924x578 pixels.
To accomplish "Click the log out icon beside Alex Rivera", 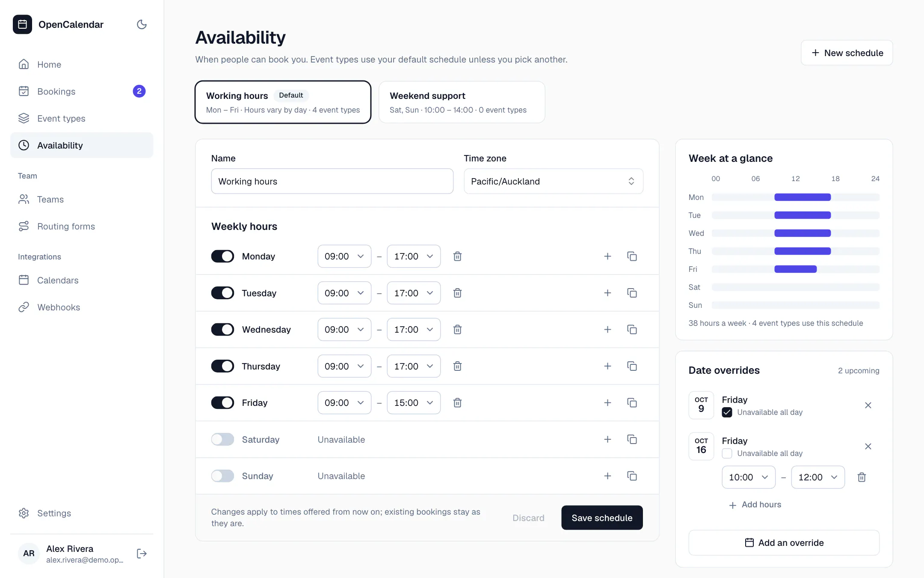I will [x=142, y=554].
